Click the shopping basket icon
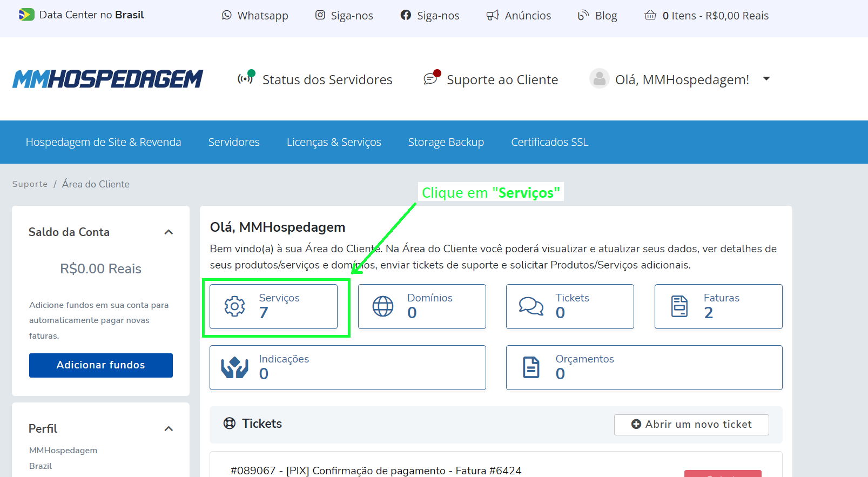 pyautogui.click(x=650, y=15)
